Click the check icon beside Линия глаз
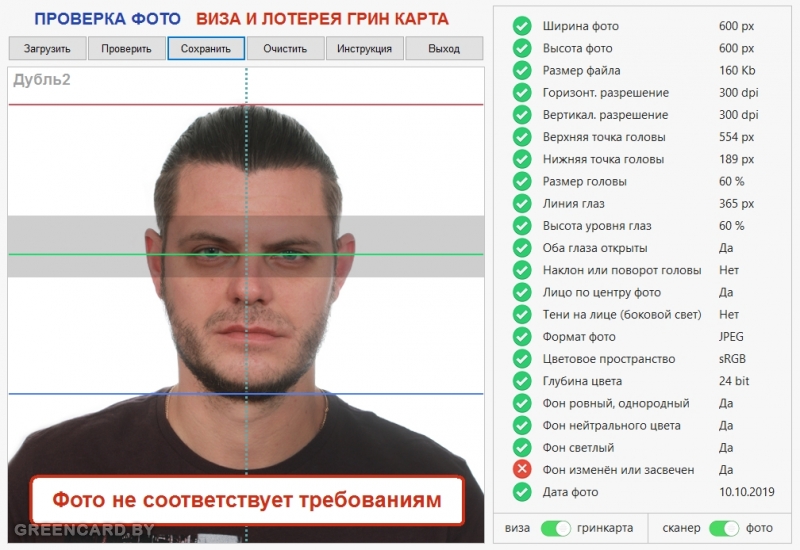Image resolution: width=800 pixels, height=550 pixels. (522, 204)
